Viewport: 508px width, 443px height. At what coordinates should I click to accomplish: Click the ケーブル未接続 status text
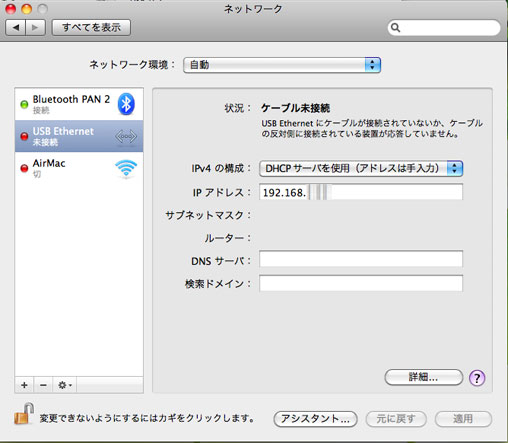[295, 108]
